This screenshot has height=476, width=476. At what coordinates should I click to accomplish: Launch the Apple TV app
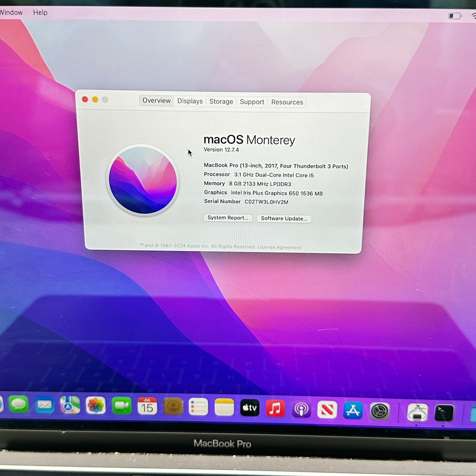click(x=250, y=408)
